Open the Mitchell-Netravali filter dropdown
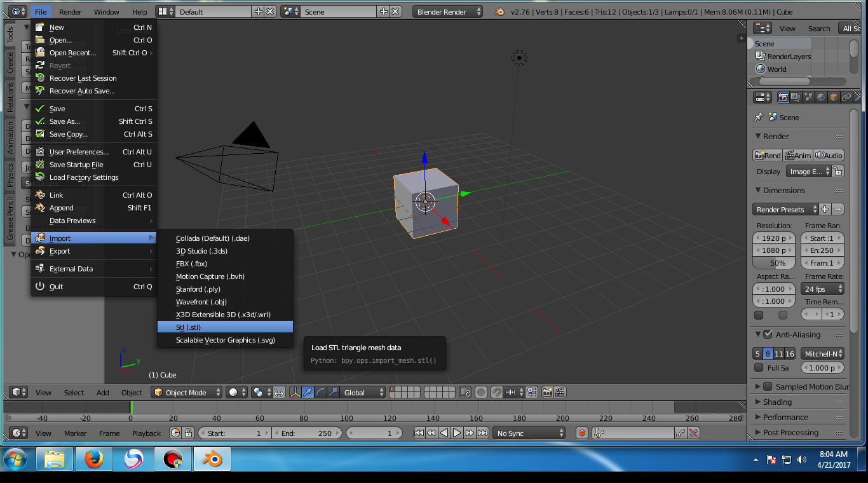This screenshot has height=483, width=868. coord(822,354)
